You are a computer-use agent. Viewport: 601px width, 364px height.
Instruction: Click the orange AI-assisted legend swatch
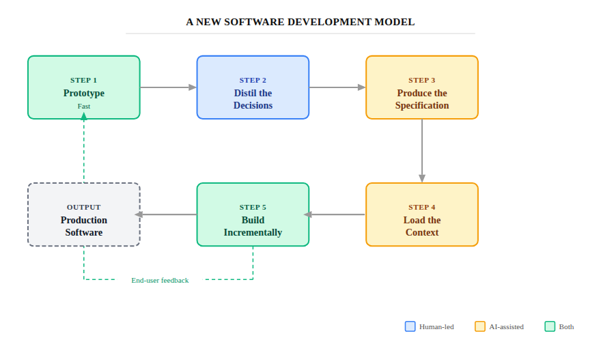pos(480,326)
